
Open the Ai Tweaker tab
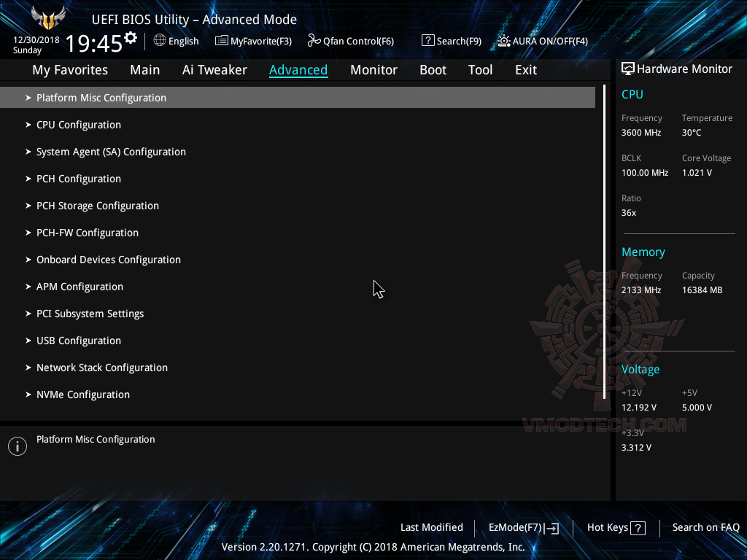tap(214, 69)
